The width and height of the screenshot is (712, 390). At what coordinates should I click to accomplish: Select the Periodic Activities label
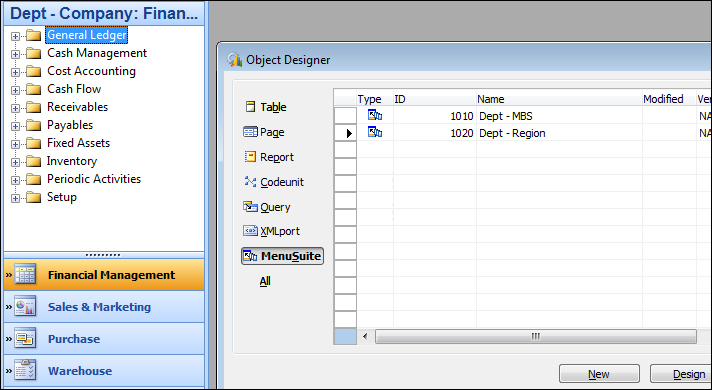(94, 179)
